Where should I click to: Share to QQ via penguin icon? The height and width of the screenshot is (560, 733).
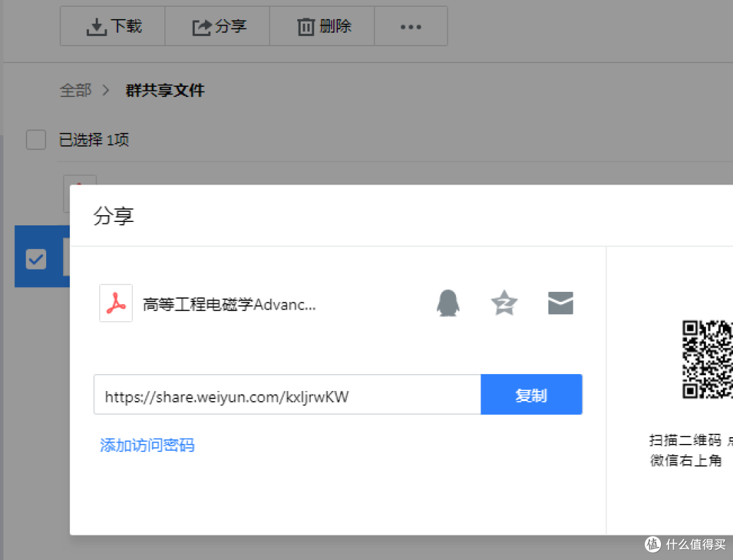(448, 303)
